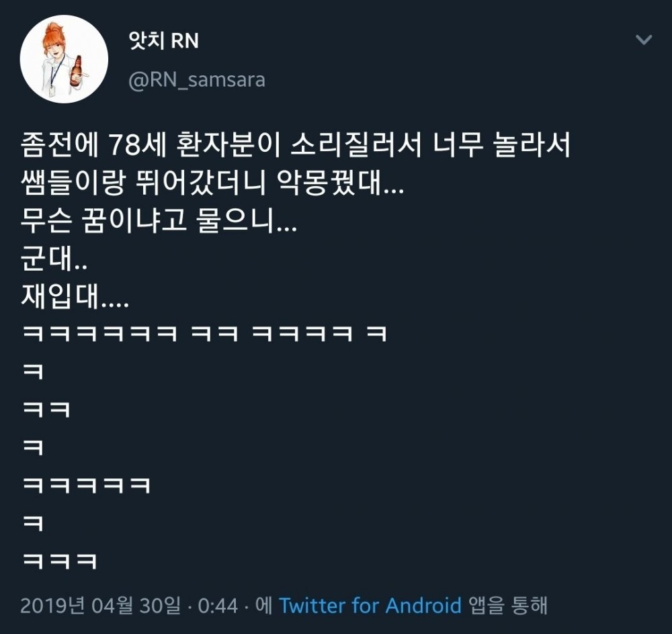This screenshot has width=672, height=634.
Task: Click the five-character ㅋㅋㅋㅋㅋ line
Action: coord(86,486)
